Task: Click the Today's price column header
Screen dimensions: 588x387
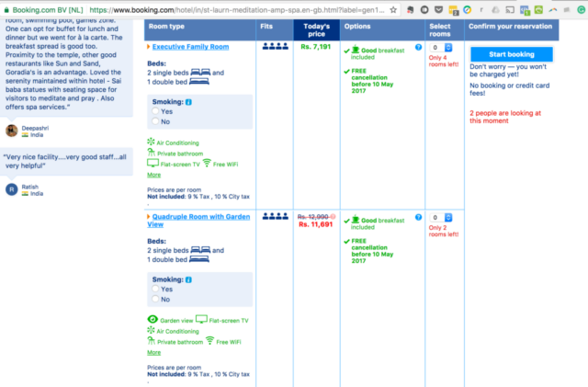Action: pyautogui.click(x=316, y=30)
